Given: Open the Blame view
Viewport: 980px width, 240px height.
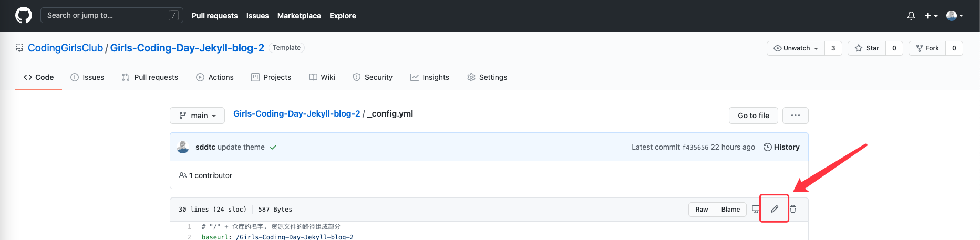Looking at the screenshot, I should (x=730, y=209).
